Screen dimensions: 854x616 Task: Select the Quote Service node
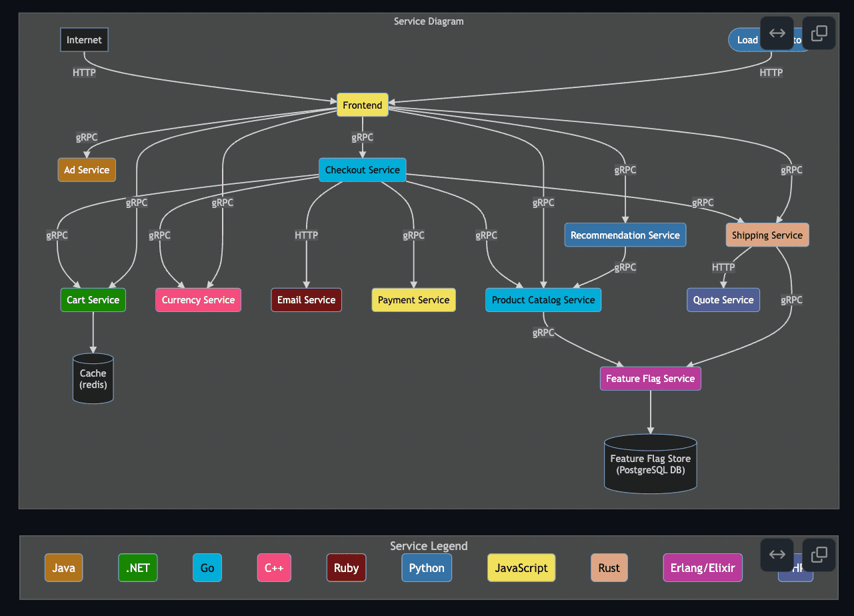click(723, 300)
